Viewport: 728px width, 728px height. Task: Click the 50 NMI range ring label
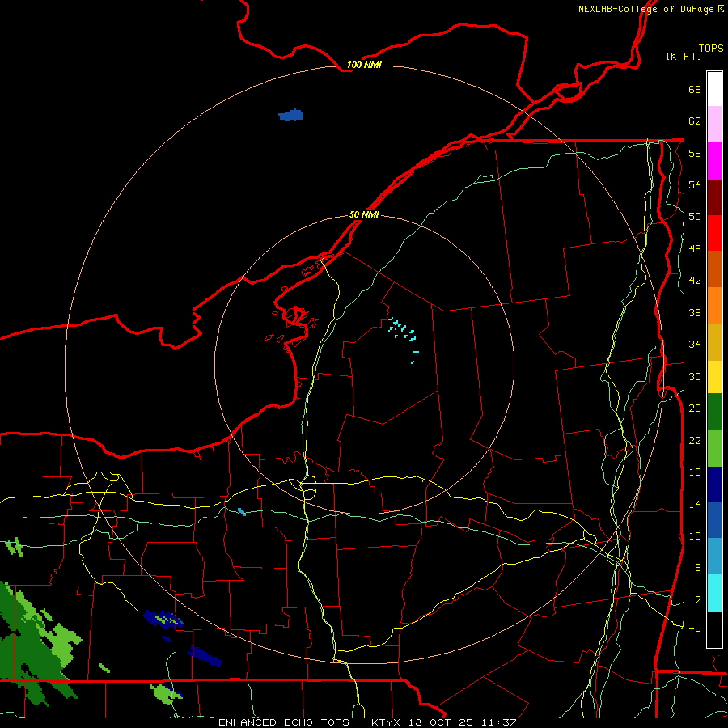coord(364,214)
